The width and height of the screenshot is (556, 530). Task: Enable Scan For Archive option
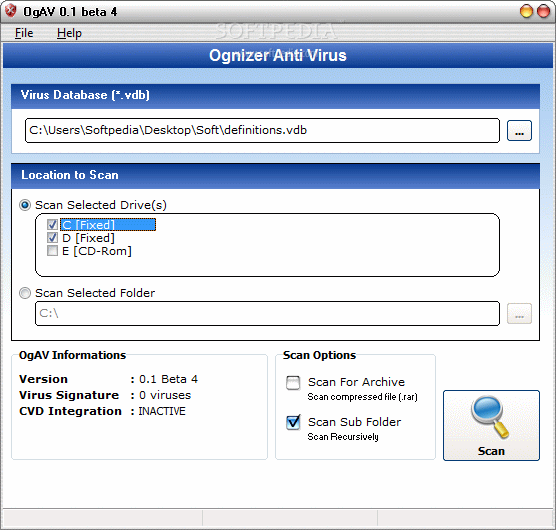click(x=293, y=383)
